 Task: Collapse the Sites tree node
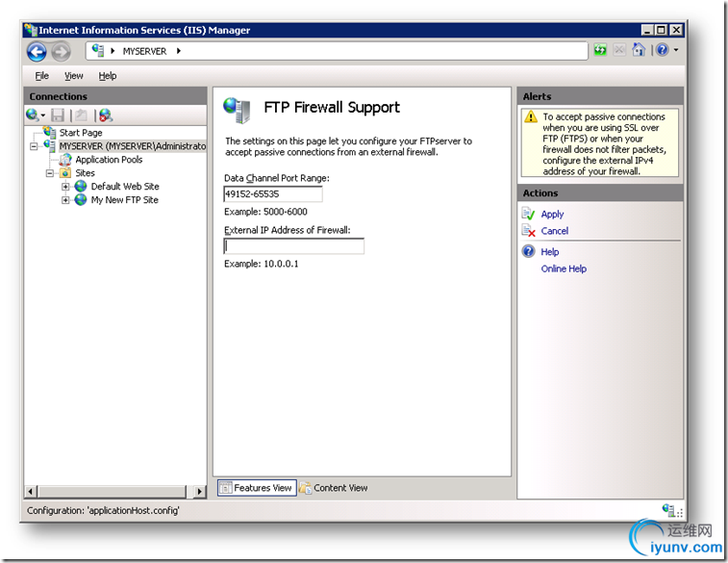click(50, 173)
